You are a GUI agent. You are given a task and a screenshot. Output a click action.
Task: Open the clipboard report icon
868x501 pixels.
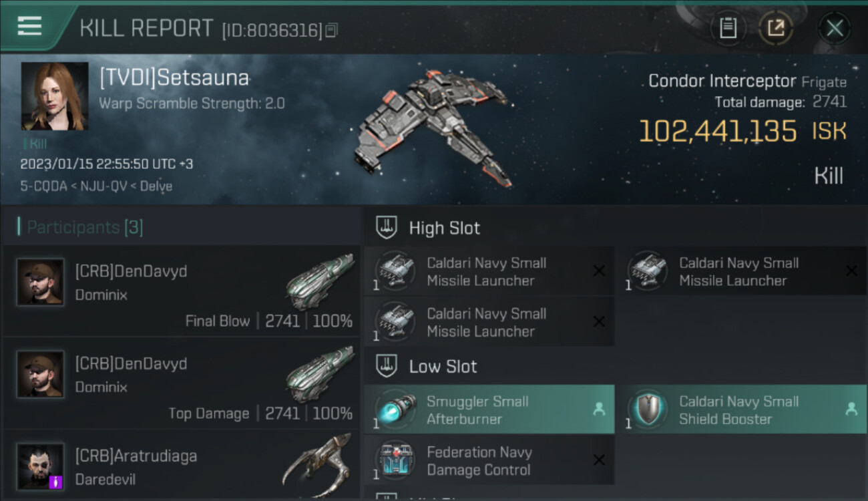(728, 28)
